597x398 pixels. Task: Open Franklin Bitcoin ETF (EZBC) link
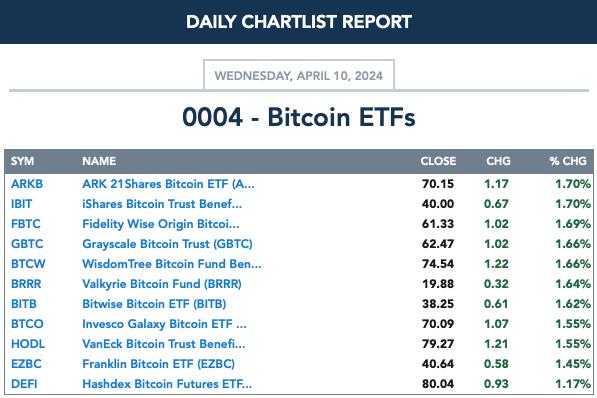[x=158, y=364]
